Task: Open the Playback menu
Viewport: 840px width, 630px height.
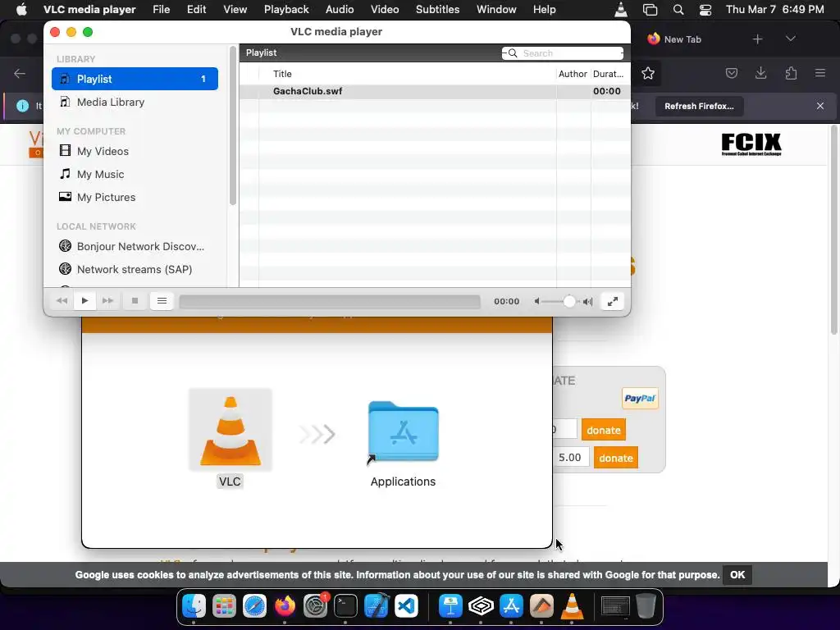Action: point(286,9)
